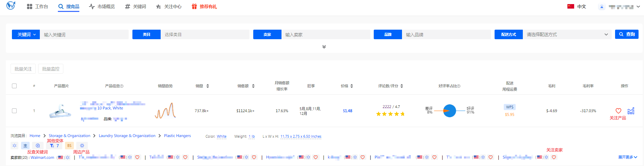Open the Plastic Hangers category link

coord(177,136)
